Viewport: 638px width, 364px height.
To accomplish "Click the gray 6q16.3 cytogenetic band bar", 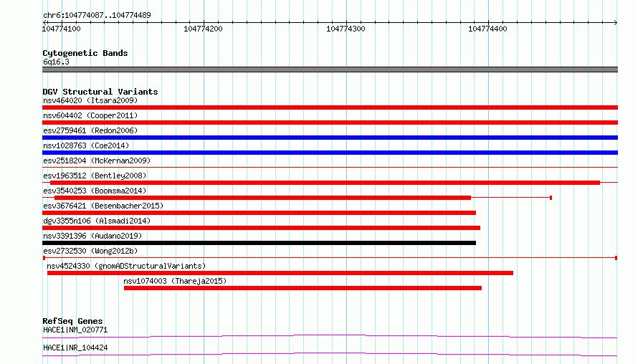I will 330,70.
